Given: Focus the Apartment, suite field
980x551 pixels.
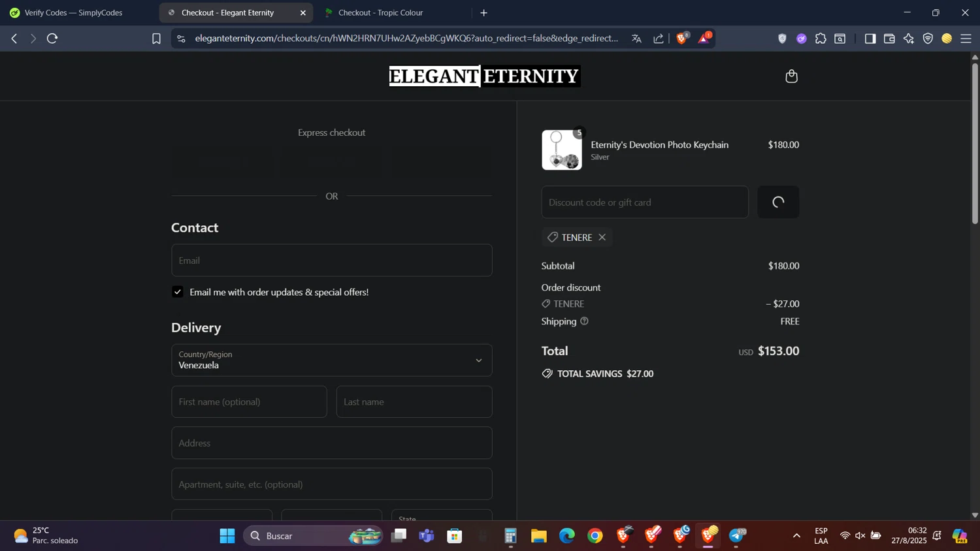Looking at the screenshot, I should click(332, 484).
